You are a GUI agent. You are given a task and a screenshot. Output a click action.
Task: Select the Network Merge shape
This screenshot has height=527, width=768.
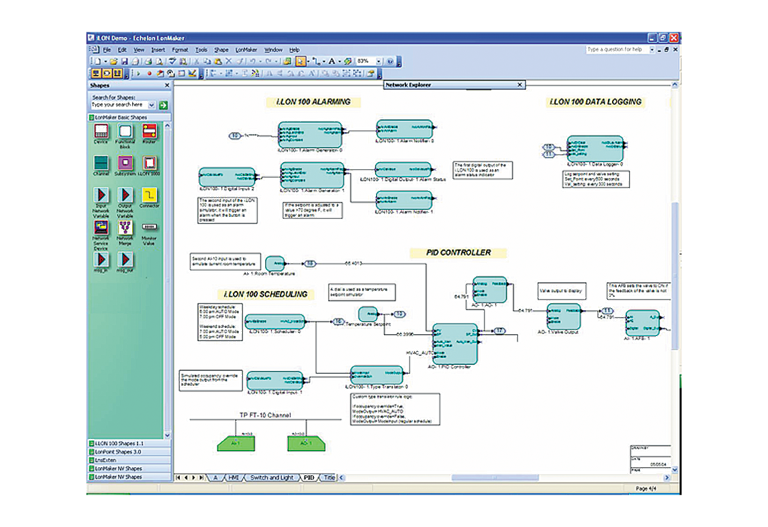tap(125, 229)
